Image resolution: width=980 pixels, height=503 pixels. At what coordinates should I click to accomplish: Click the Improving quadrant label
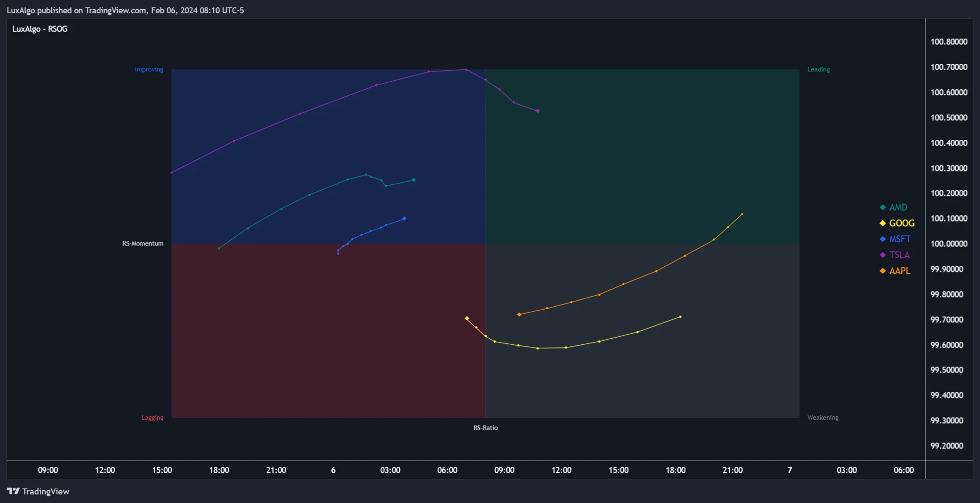(x=149, y=69)
